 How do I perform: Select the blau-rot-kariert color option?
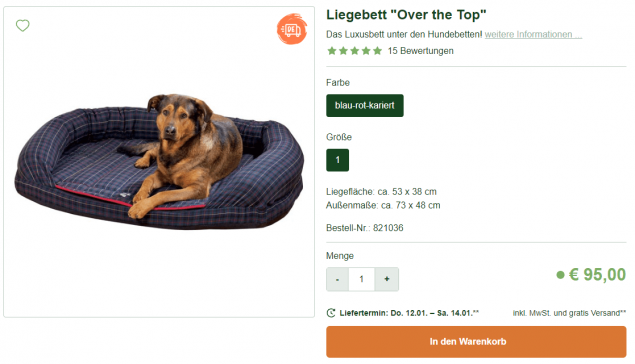pyautogui.click(x=364, y=106)
